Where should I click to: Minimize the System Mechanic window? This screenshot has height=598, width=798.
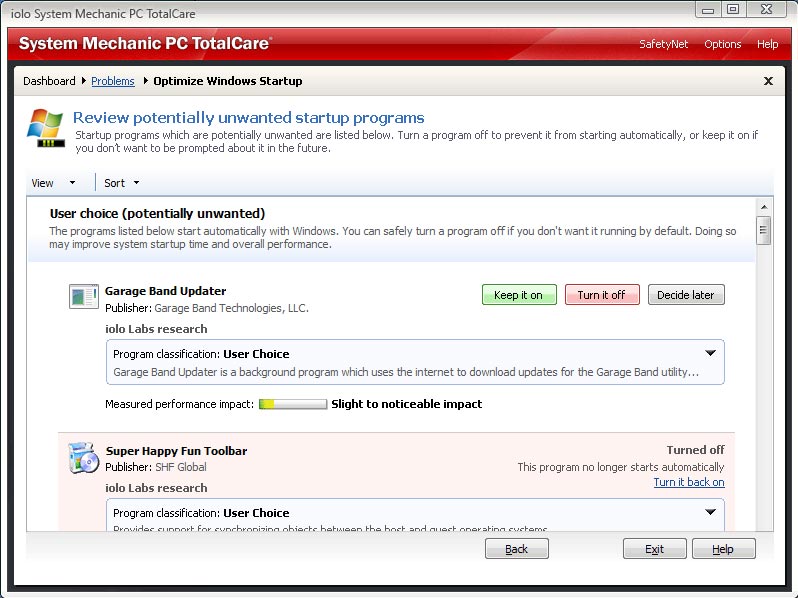click(x=708, y=9)
